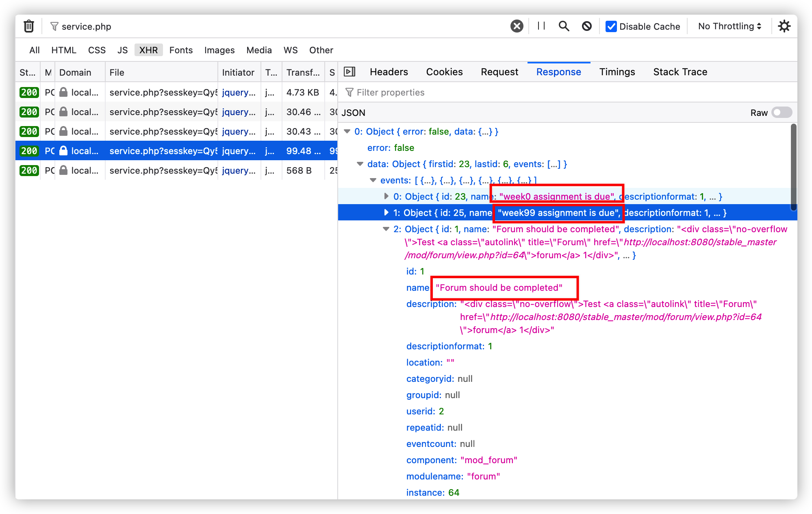
Task: Click the name 'Forum should be completed' value
Action: 499,287
